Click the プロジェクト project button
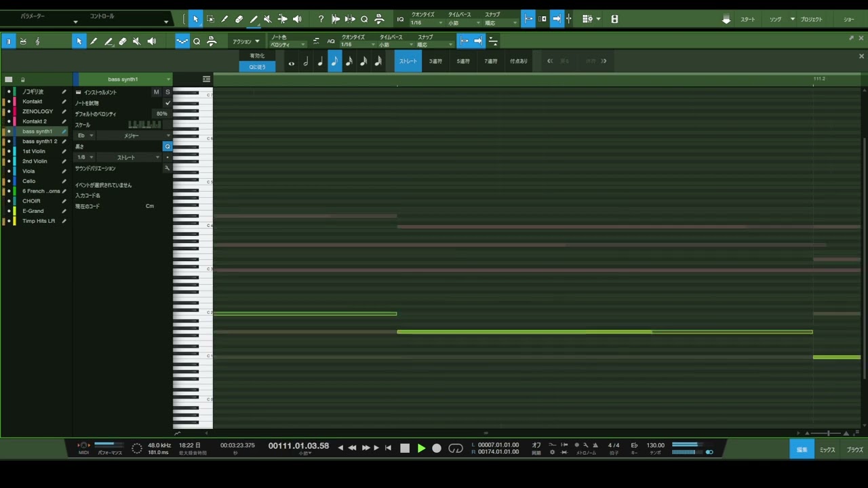This screenshot has height=488, width=868. [x=811, y=20]
